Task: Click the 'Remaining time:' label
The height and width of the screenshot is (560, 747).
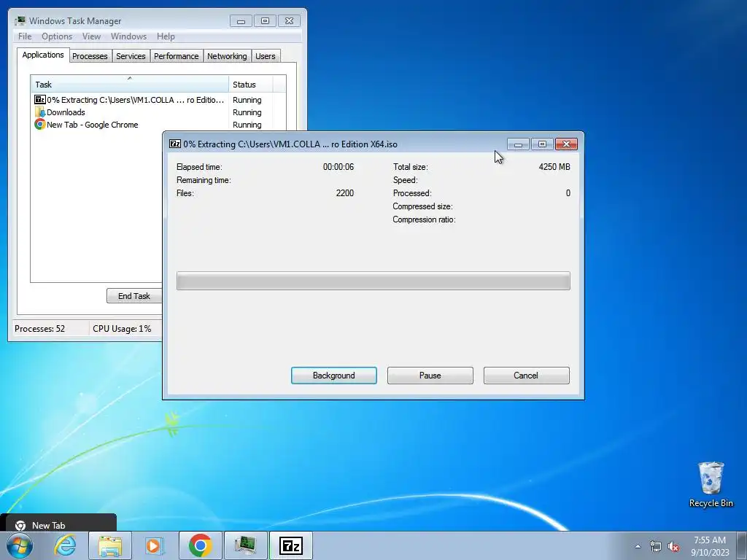Action: [204, 180]
